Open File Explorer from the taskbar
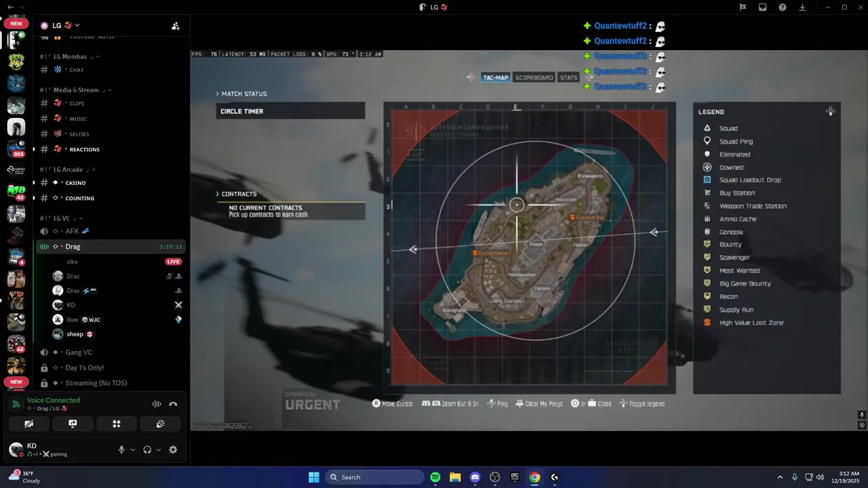 [455, 477]
